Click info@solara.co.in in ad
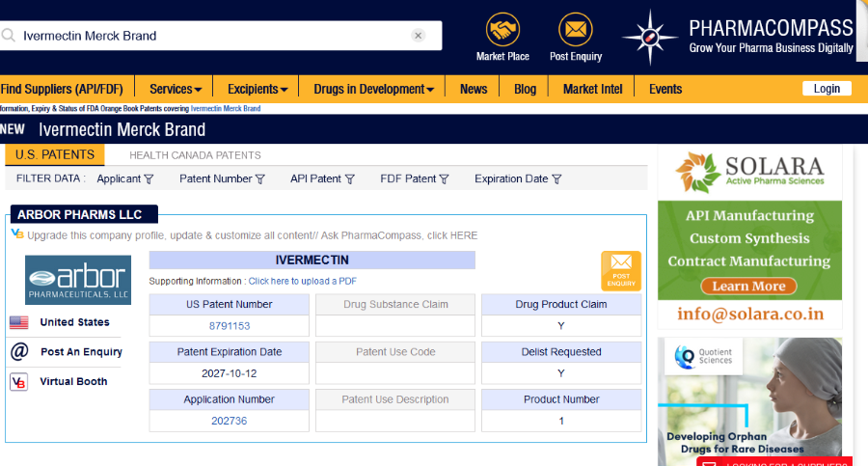The image size is (868, 466). (x=750, y=314)
